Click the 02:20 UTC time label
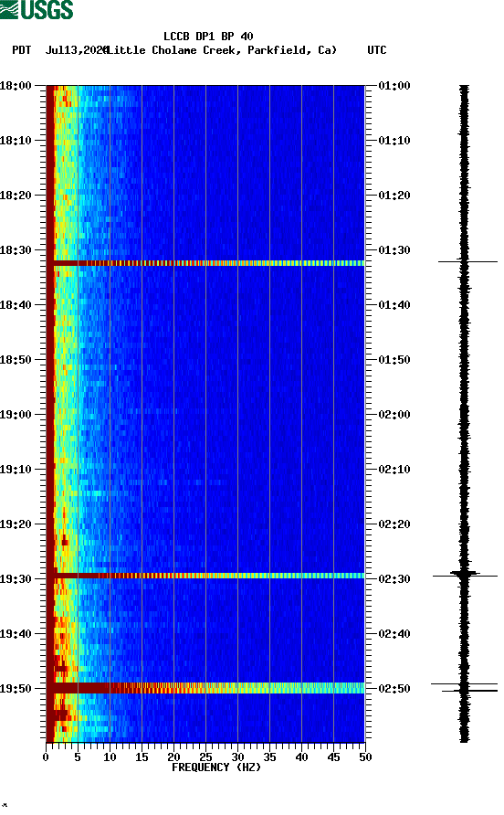 pyautogui.click(x=394, y=524)
